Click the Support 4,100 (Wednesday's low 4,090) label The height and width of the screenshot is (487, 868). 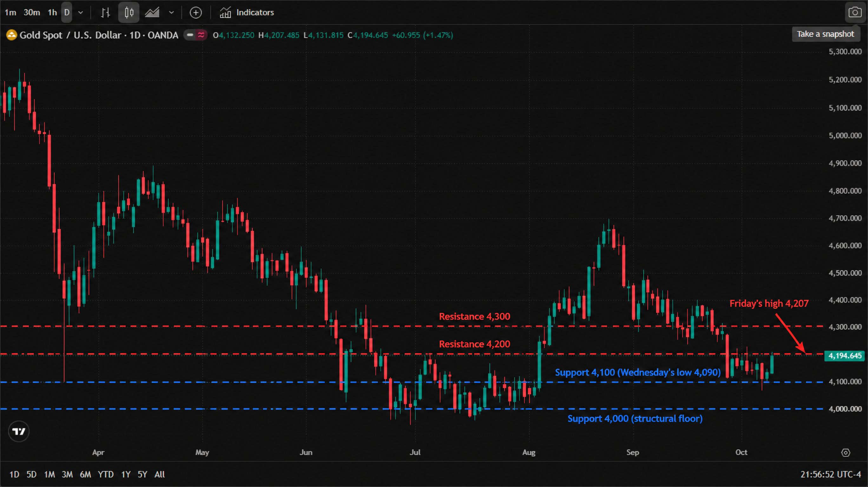click(x=638, y=373)
